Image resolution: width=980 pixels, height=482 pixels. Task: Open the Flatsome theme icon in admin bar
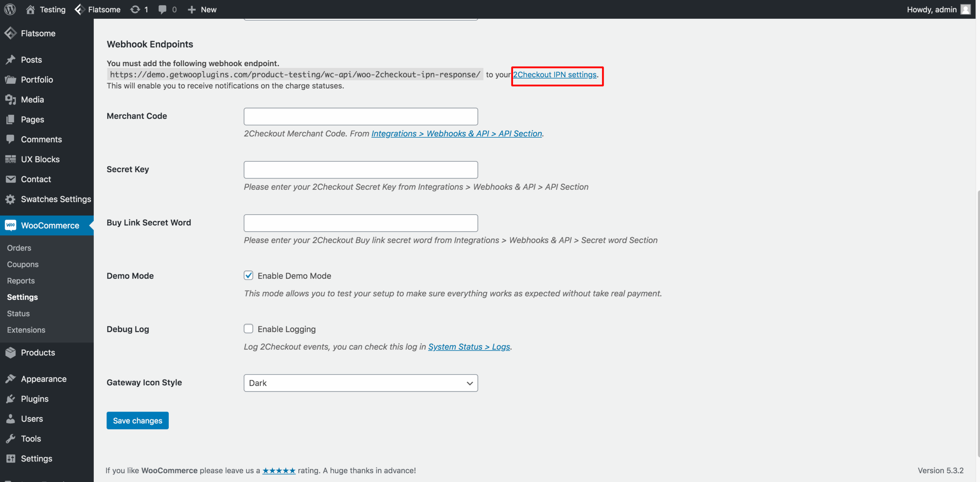pyautogui.click(x=79, y=9)
